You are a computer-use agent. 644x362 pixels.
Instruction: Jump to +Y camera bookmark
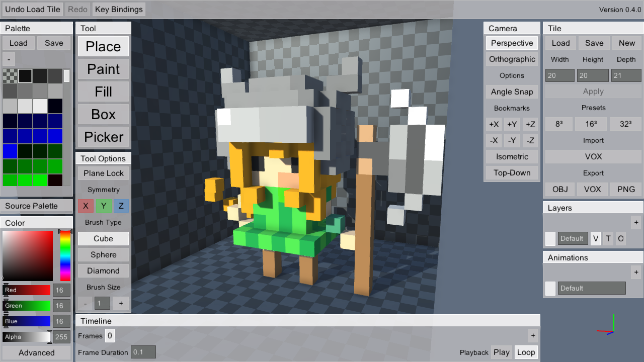coord(512,124)
